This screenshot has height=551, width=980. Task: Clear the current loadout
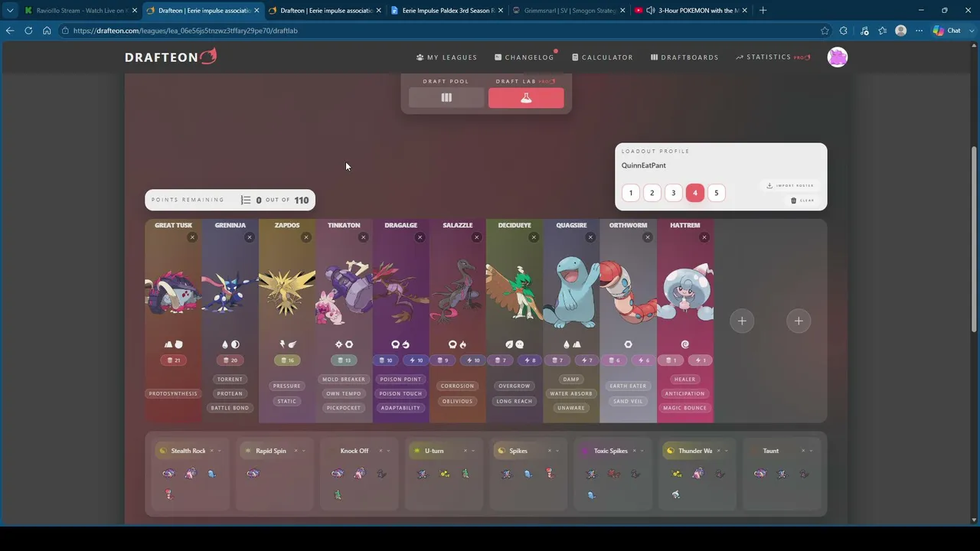coord(803,201)
